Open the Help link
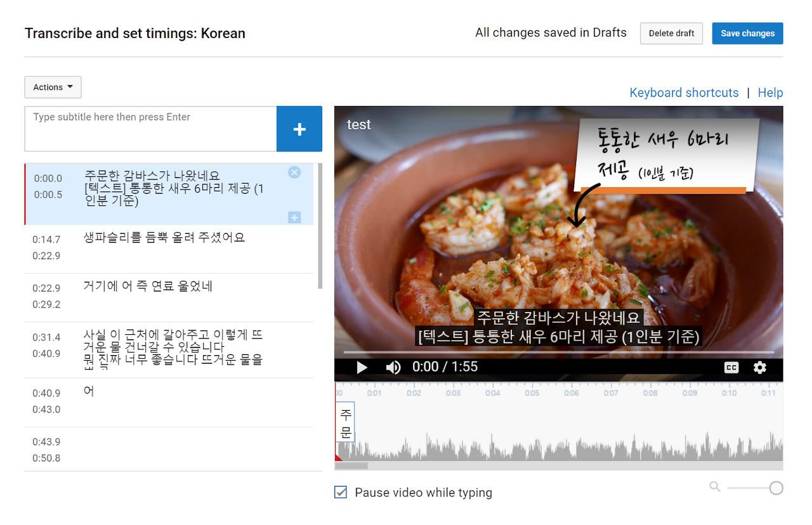Screen dimensions: 812x525 coord(770,93)
